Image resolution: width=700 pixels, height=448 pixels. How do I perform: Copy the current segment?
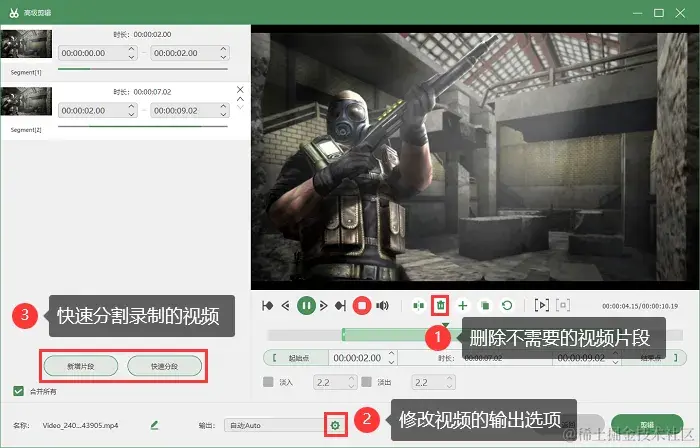click(x=485, y=306)
